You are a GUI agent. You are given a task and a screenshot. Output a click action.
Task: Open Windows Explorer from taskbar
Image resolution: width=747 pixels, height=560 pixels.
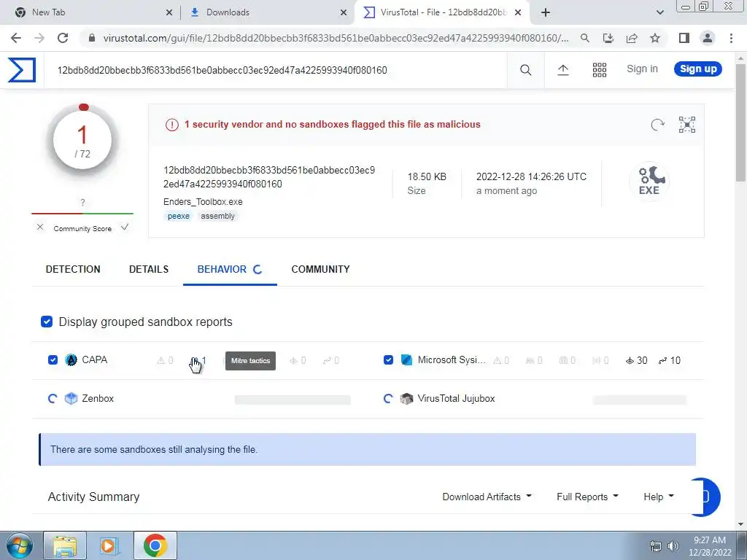(65, 545)
